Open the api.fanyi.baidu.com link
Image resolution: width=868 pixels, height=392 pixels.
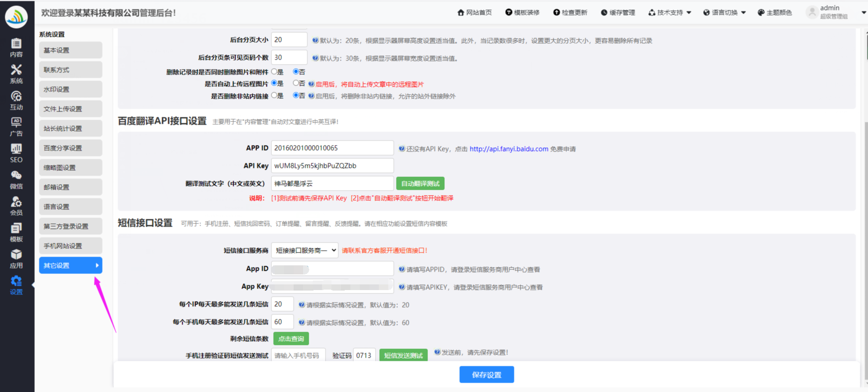509,149
